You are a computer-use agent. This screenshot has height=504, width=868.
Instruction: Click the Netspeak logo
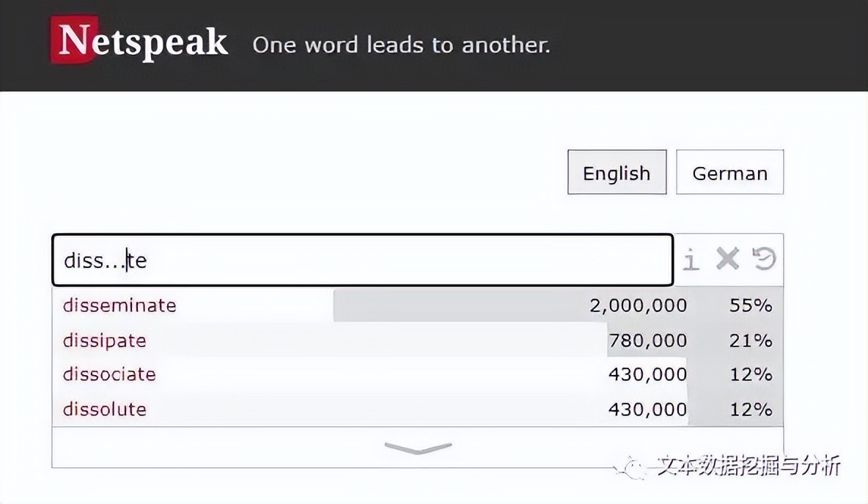tap(139, 42)
